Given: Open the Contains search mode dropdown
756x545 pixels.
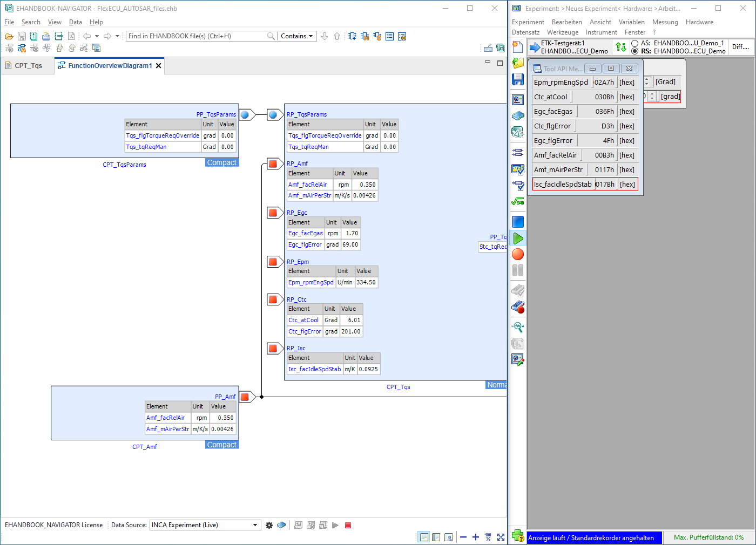Looking at the screenshot, I should tap(297, 36).
